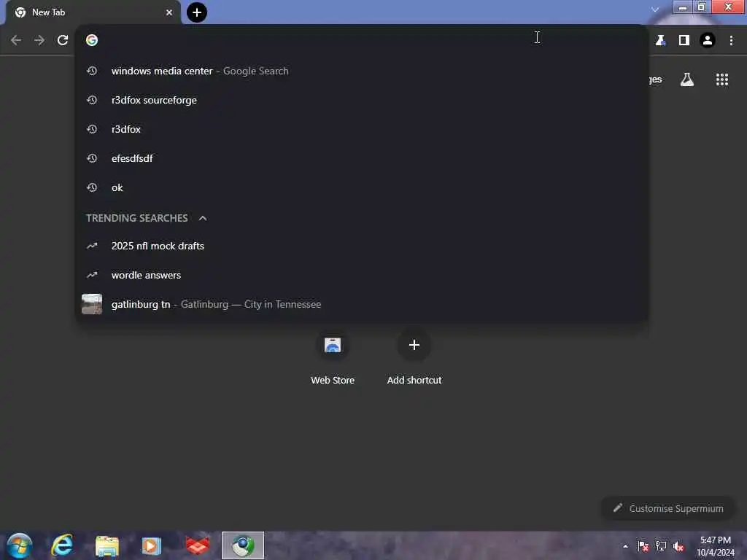Image resolution: width=747 pixels, height=560 pixels.
Task: Select the New Tab tab
Action: click(93, 12)
